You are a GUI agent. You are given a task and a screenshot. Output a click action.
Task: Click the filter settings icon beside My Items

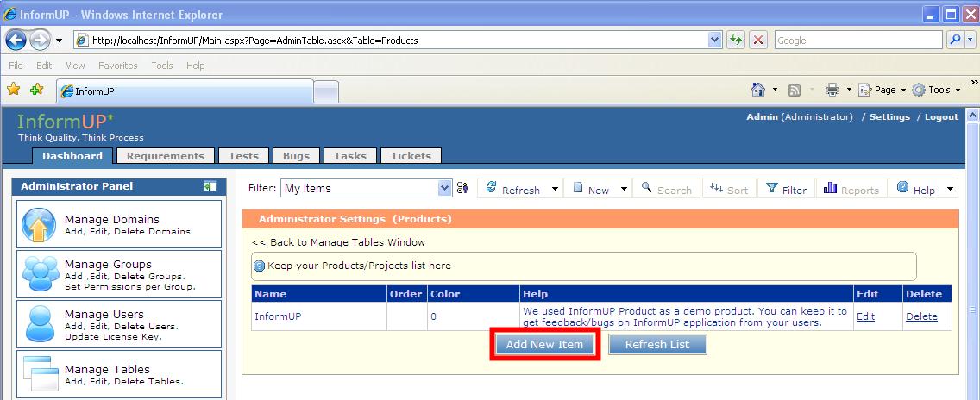tap(462, 189)
